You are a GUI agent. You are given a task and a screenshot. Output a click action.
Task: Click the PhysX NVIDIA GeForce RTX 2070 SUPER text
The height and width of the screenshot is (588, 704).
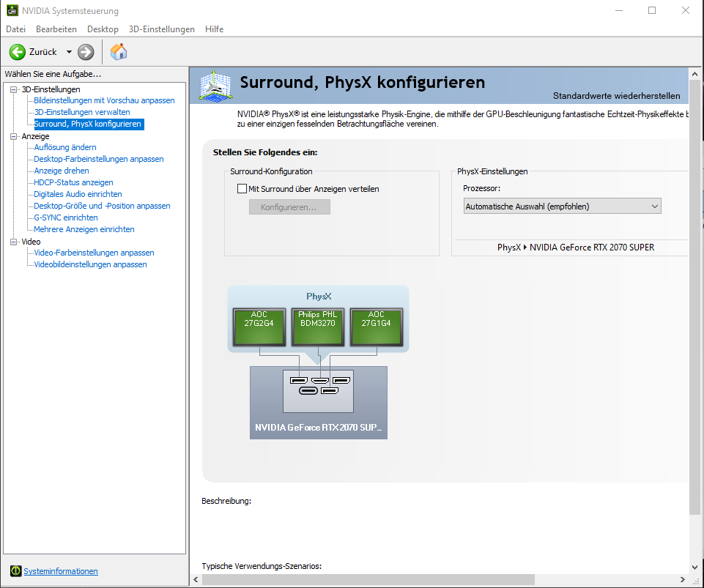tap(576, 248)
